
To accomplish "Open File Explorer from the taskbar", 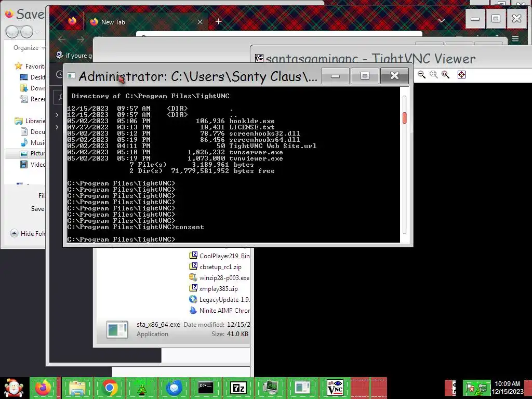I will (77, 388).
